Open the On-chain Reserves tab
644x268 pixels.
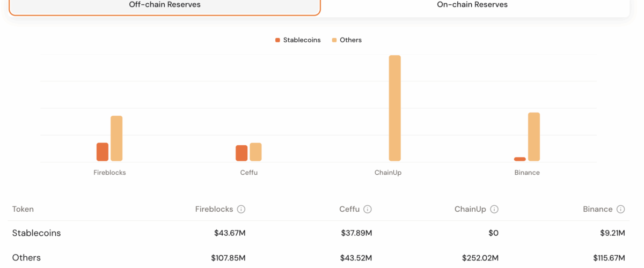point(472,5)
